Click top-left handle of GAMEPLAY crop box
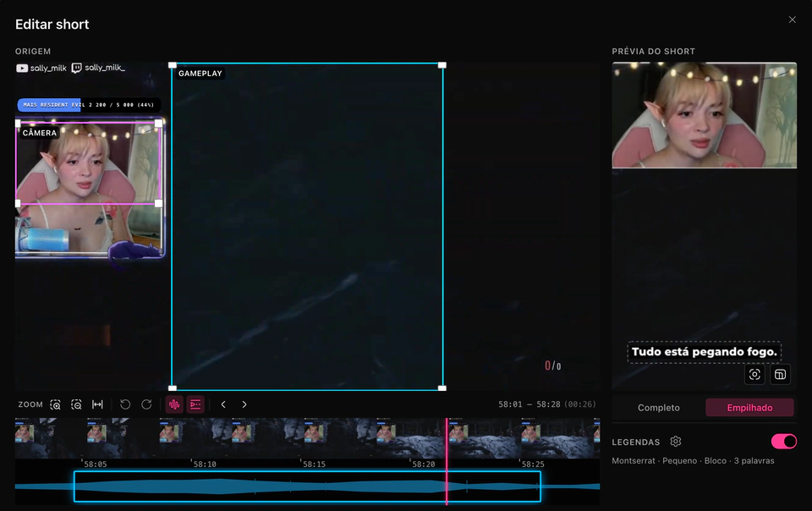Viewport: 812px width, 511px height. click(x=173, y=65)
